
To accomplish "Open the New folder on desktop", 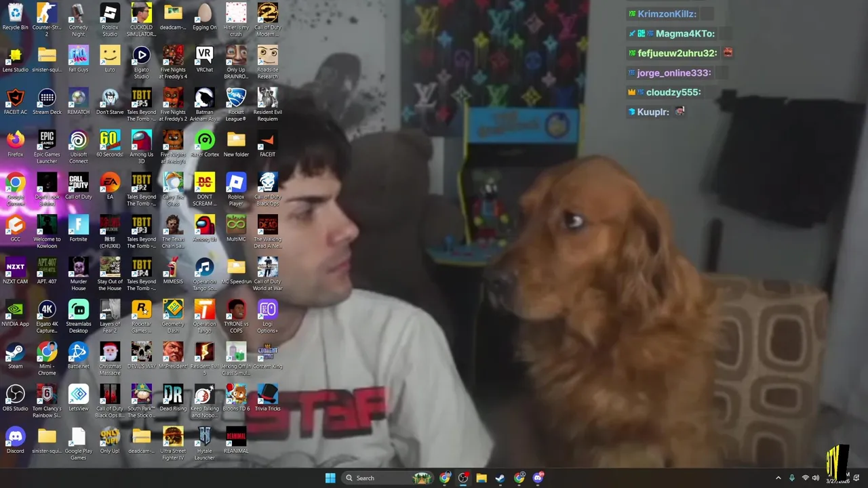I will [x=236, y=144].
